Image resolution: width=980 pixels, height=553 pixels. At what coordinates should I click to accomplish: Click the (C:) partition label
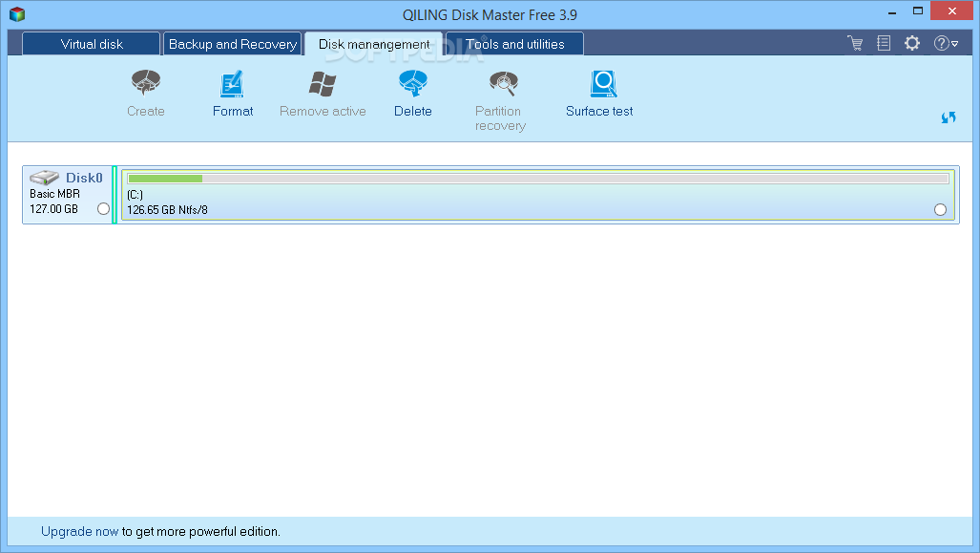click(135, 195)
